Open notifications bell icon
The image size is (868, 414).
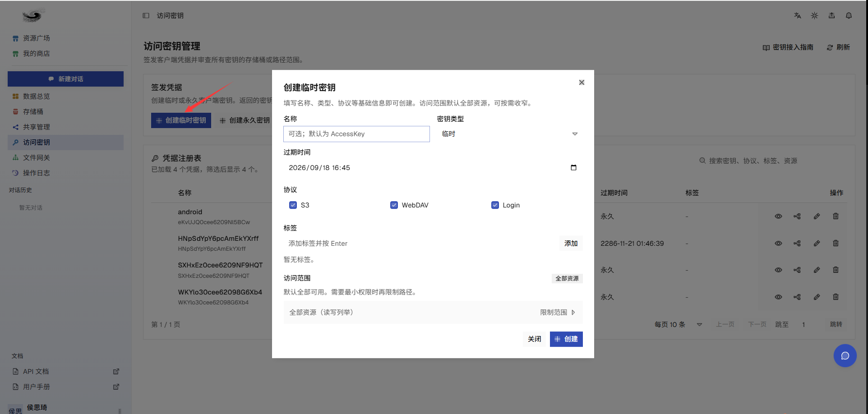[x=849, y=15]
